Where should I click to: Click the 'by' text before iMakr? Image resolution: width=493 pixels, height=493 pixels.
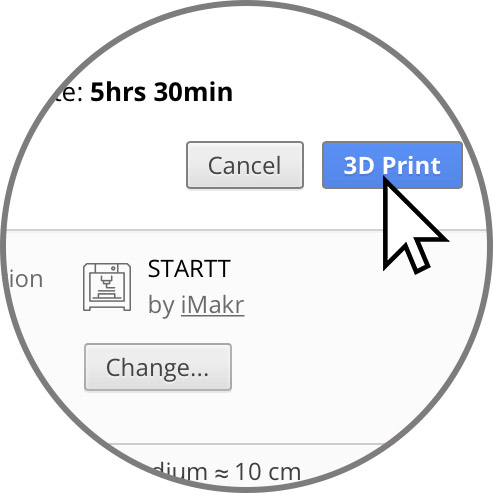pos(161,306)
